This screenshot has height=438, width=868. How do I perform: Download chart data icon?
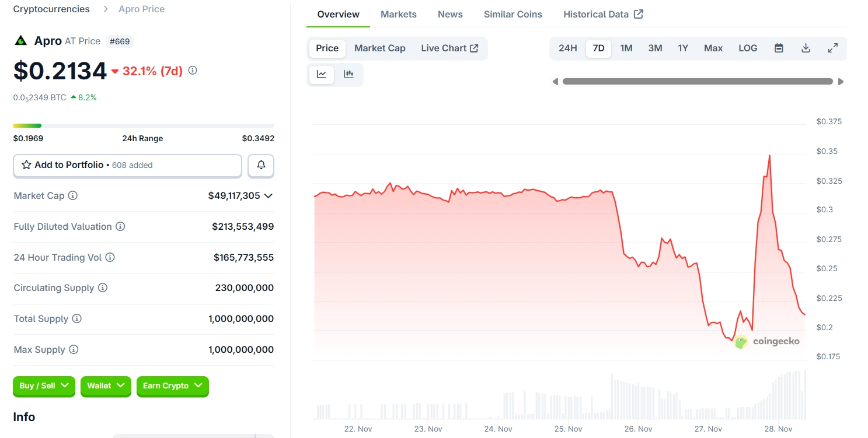[x=806, y=48]
